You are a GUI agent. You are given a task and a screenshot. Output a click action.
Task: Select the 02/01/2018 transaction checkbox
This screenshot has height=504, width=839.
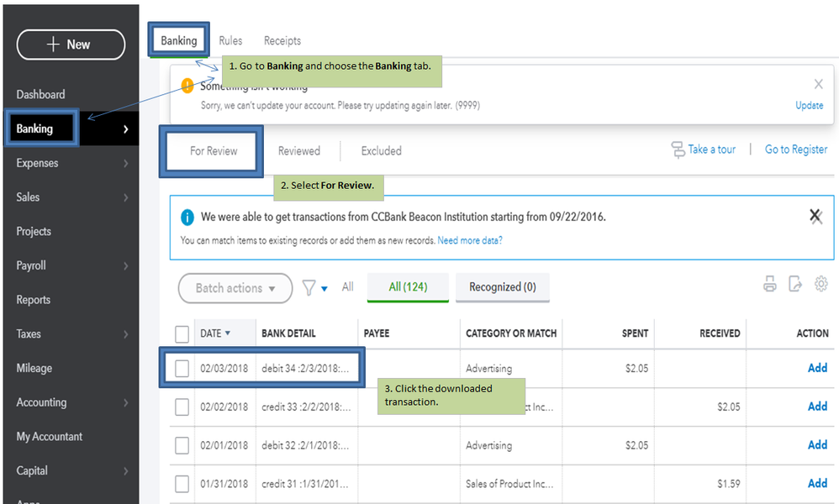pos(182,445)
